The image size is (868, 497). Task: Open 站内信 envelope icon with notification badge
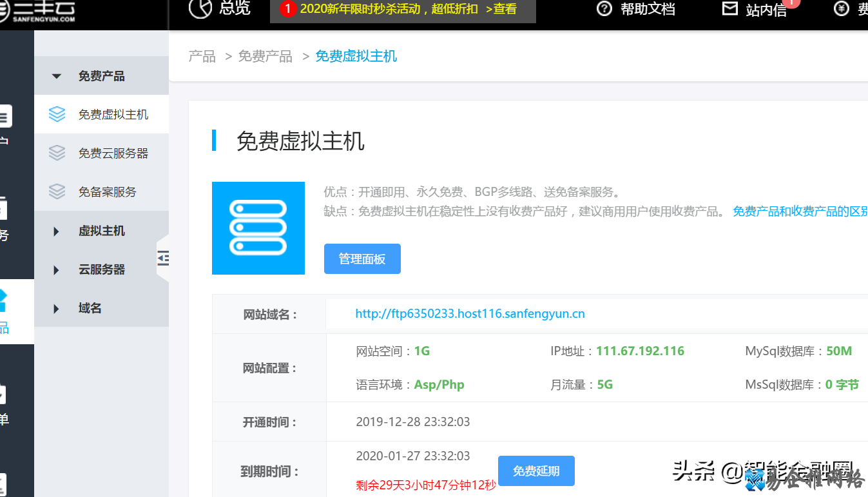tap(730, 8)
